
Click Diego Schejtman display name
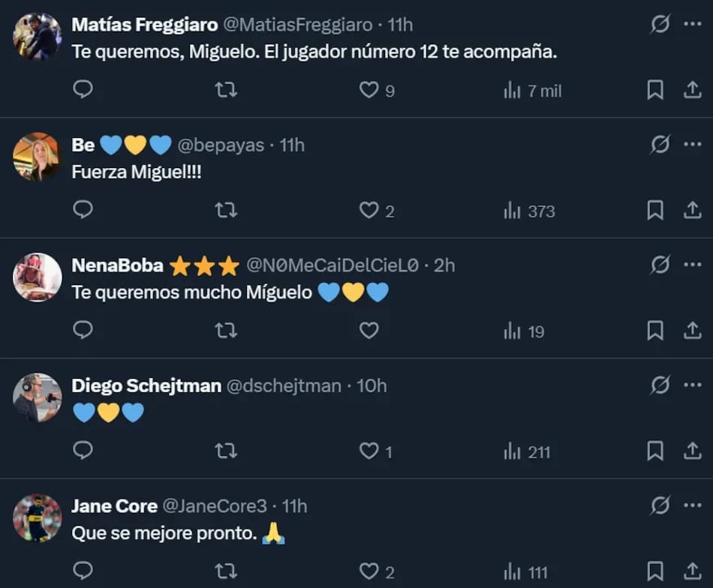tap(146, 385)
